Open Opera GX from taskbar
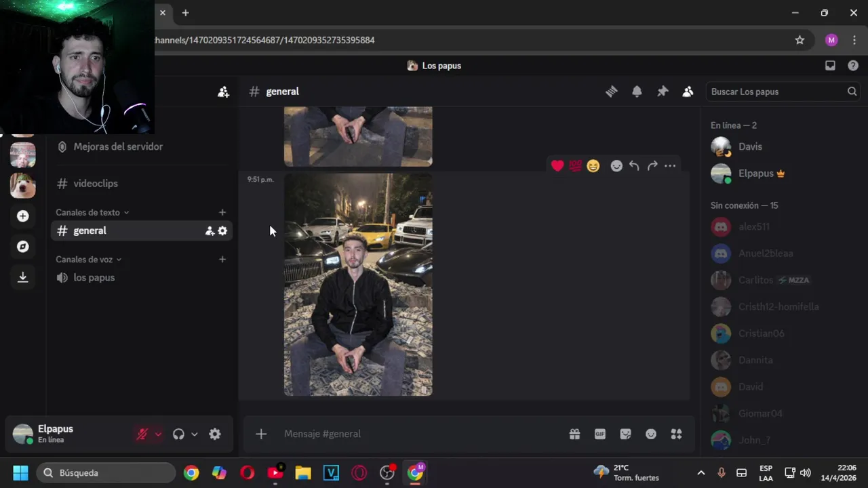This screenshot has width=868, height=488. 359,472
